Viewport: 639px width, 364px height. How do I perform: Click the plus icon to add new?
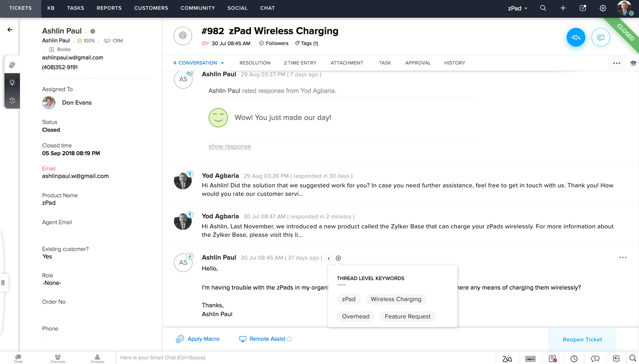pyautogui.click(x=563, y=8)
